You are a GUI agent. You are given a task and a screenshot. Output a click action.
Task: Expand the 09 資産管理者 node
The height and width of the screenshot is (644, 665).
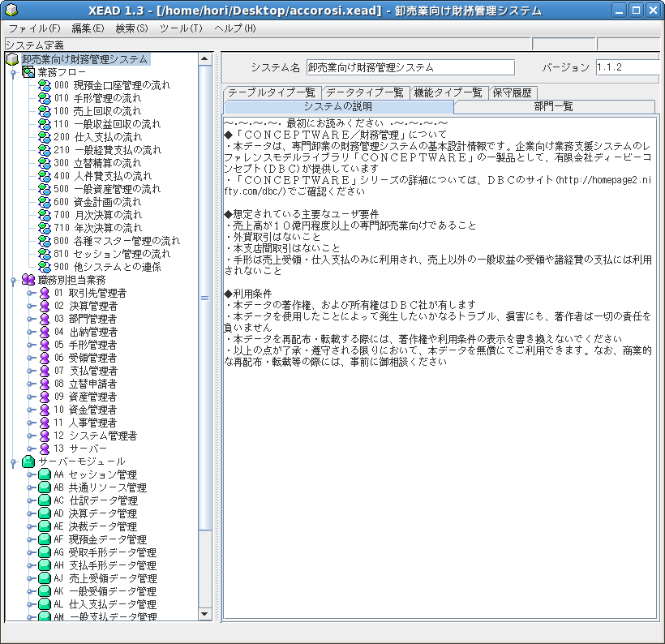coord(31,397)
